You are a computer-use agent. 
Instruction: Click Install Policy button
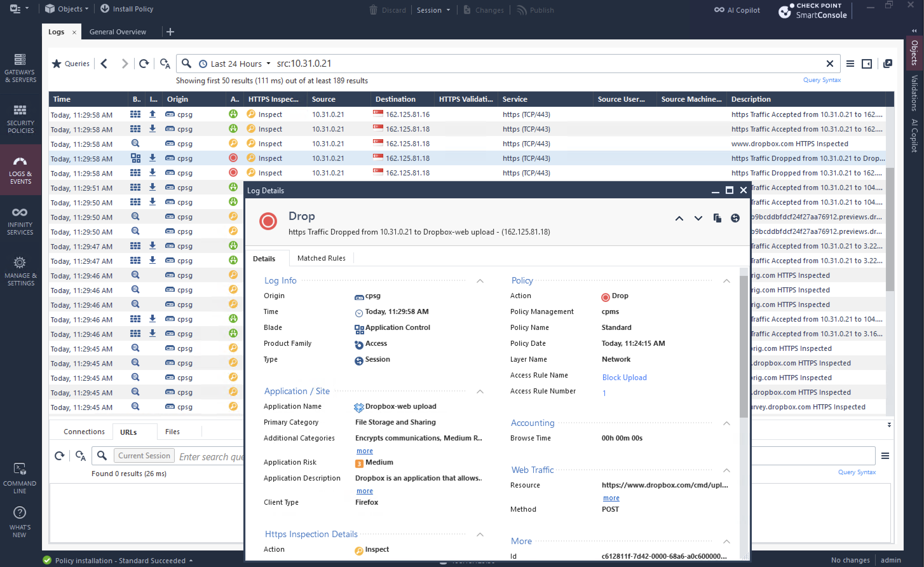coord(127,9)
